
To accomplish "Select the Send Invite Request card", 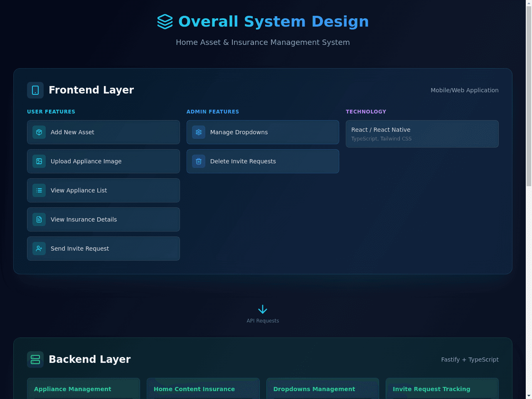I will [103, 249].
